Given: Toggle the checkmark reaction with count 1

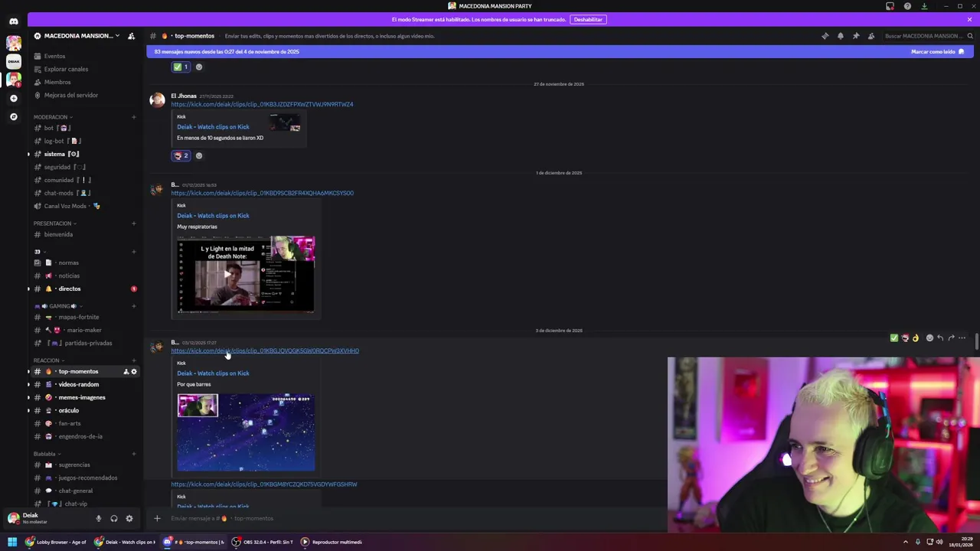Looking at the screenshot, I should (181, 67).
